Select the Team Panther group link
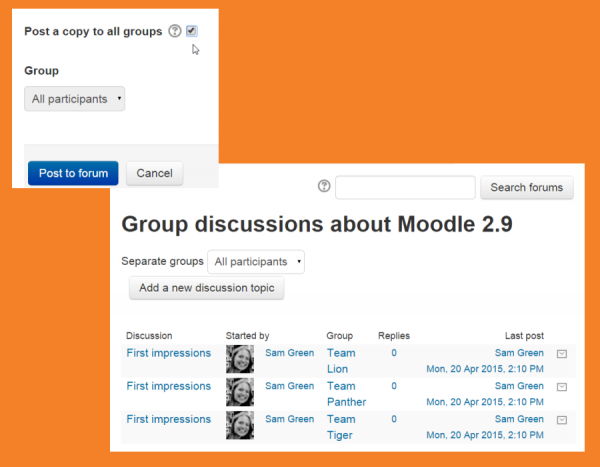This screenshot has height=467, width=600. [x=345, y=394]
